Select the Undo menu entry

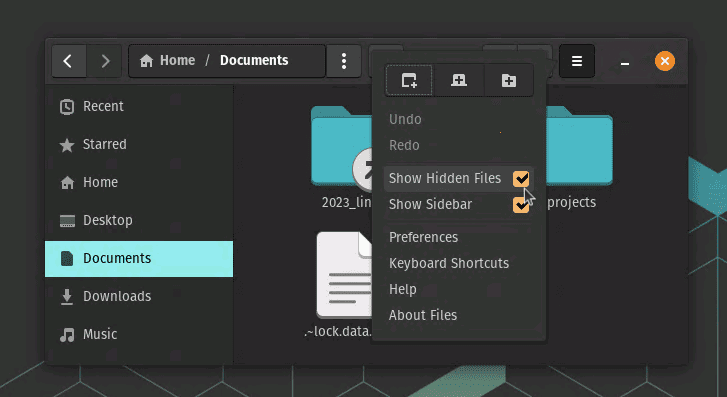click(x=459, y=119)
